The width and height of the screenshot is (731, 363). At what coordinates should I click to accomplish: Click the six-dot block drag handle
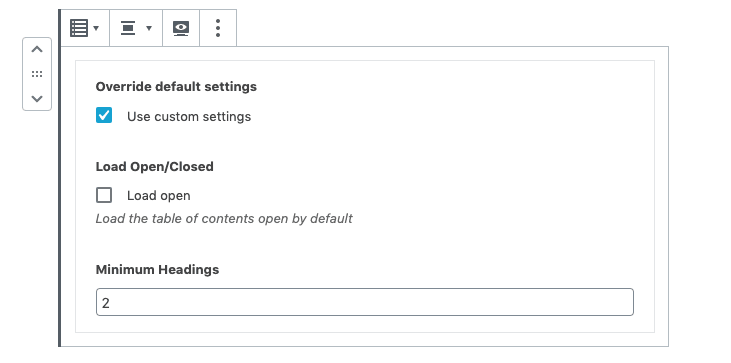coord(37,74)
